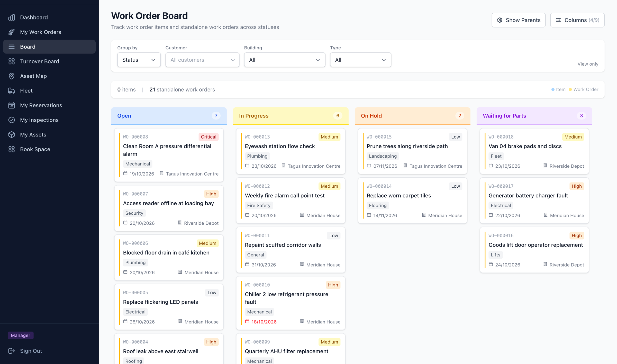The width and height of the screenshot is (617, 364).
Task: Click building icon on WO-000013 card
Action: (284, 166)
